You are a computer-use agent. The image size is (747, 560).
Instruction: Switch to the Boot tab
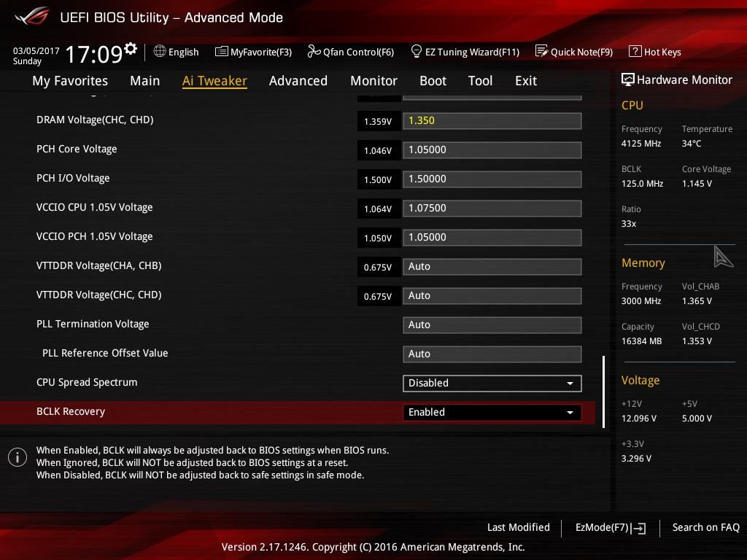[433, 81]
